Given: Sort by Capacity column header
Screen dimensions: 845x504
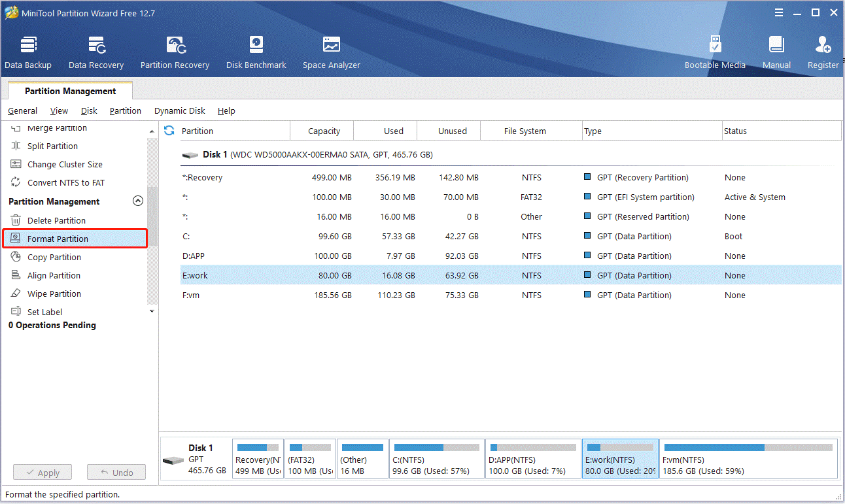Looking at the screenshot, I should [x=322, y=131].
